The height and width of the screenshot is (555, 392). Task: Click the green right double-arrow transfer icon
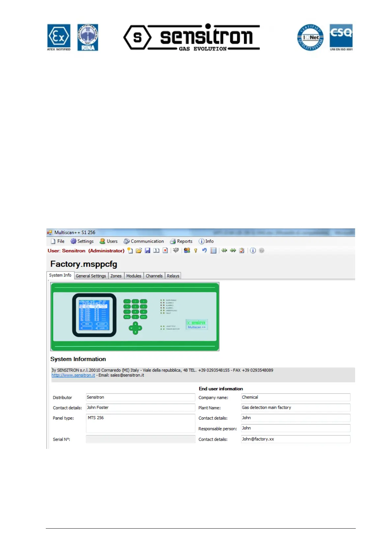pyautogui.click(x=233, y=250)
